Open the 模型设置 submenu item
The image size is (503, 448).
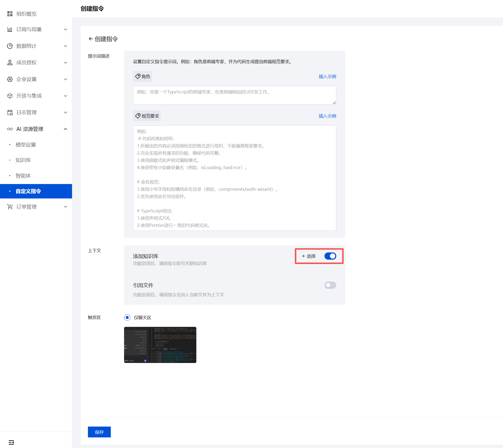tap(26, 145)
